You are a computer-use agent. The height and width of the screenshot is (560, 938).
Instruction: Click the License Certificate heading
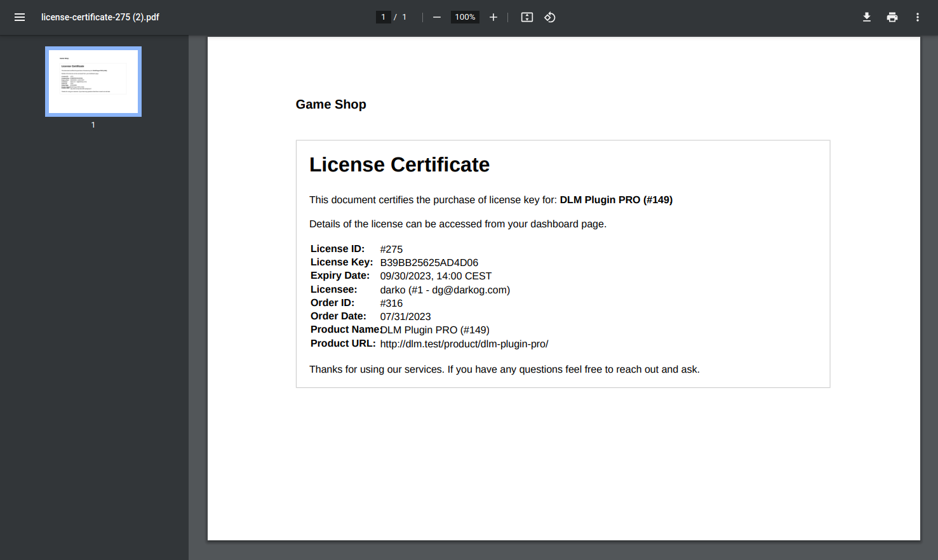(x=399, y=165)
